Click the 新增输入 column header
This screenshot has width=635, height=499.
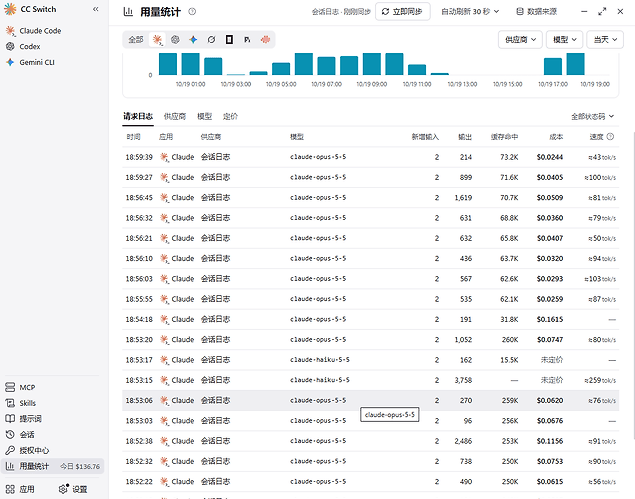click(x=425, y=137)
